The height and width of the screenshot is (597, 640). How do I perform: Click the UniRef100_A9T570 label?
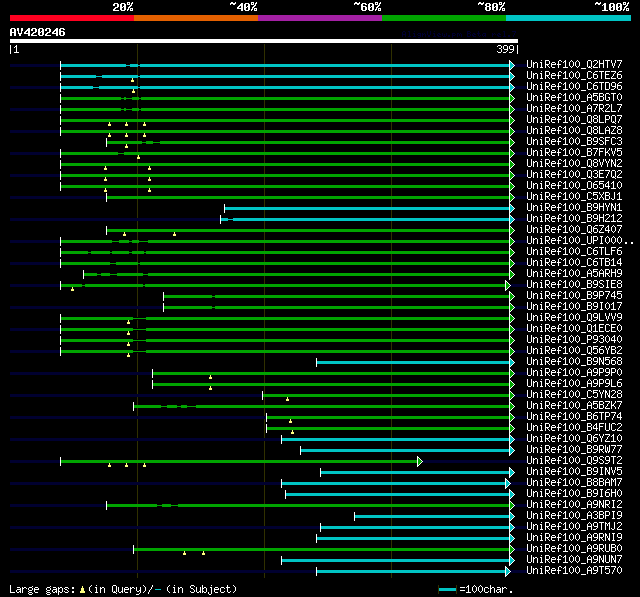tap(574, 571)
